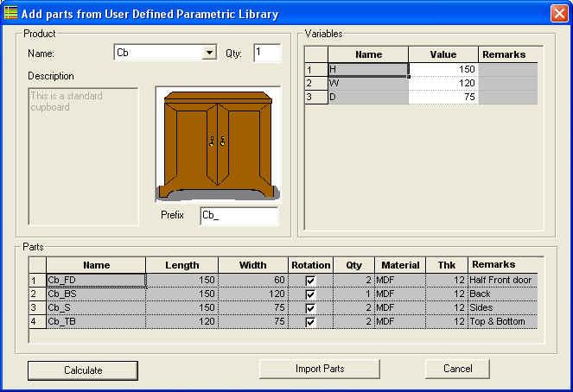Viewport: 573px width, 392px height.
Task: Click the Length column header in Parts
Action: tap(181, 265)
